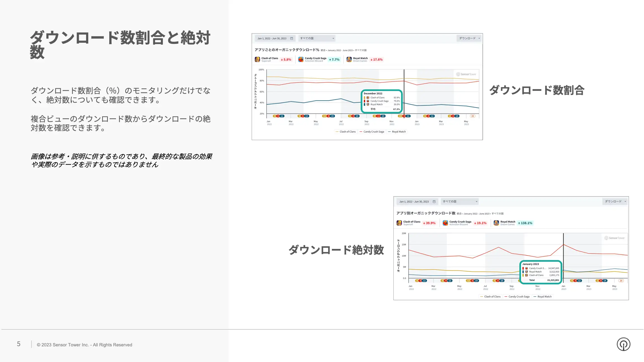
Task: Click red swatch in December 2022 tooltip
Action: point(364,101)
